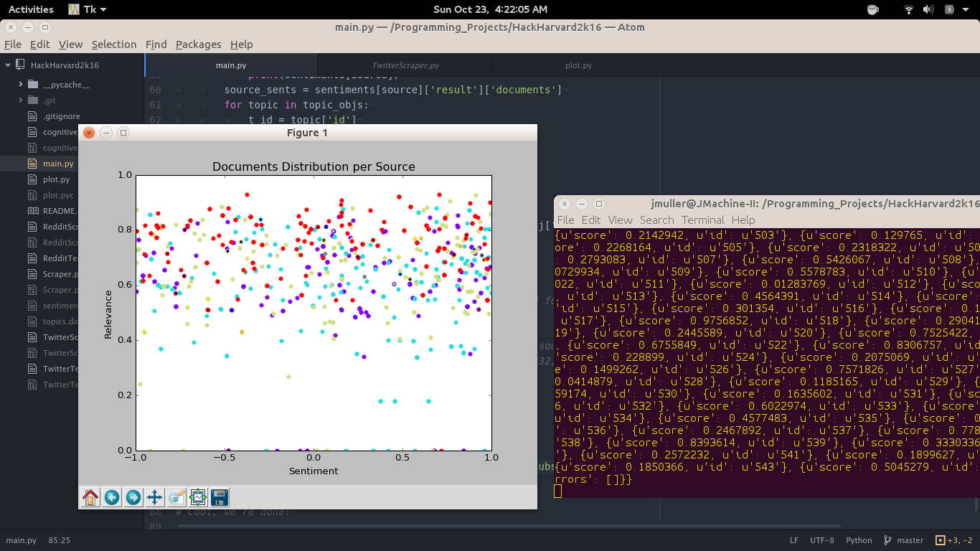Open the volume indicator
The image size is (980, 551).
(928, 9)
